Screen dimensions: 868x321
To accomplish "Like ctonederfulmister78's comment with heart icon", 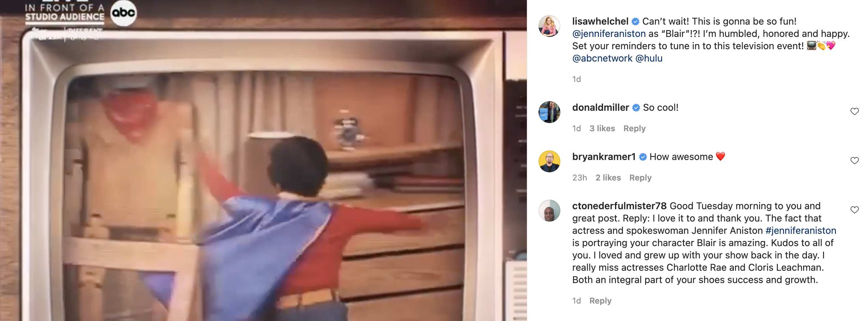I will tap(854, 210).
